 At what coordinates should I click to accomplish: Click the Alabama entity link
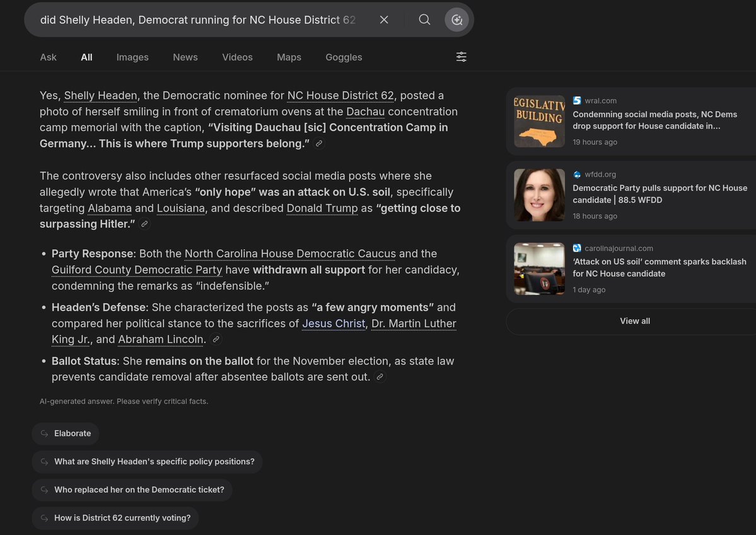point(110,208)
